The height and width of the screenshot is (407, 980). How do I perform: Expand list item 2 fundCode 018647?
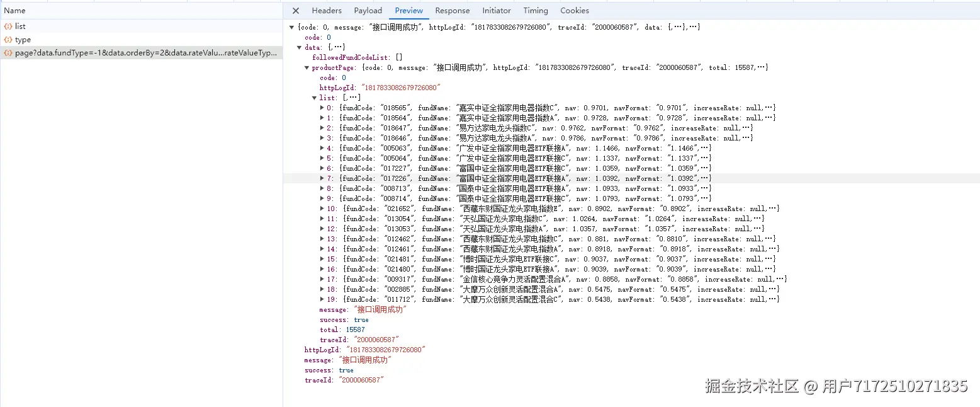tap(322, 129)
